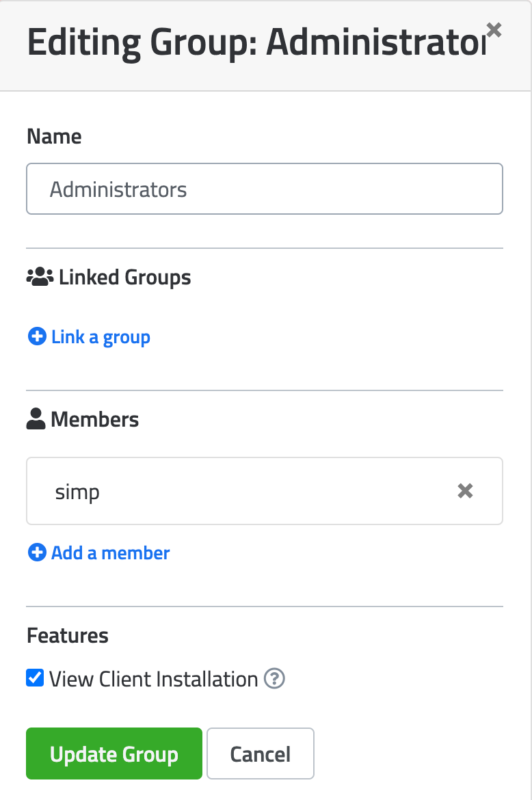Click the Linked Groups section heading
The image size is (532, 800).
124,278
